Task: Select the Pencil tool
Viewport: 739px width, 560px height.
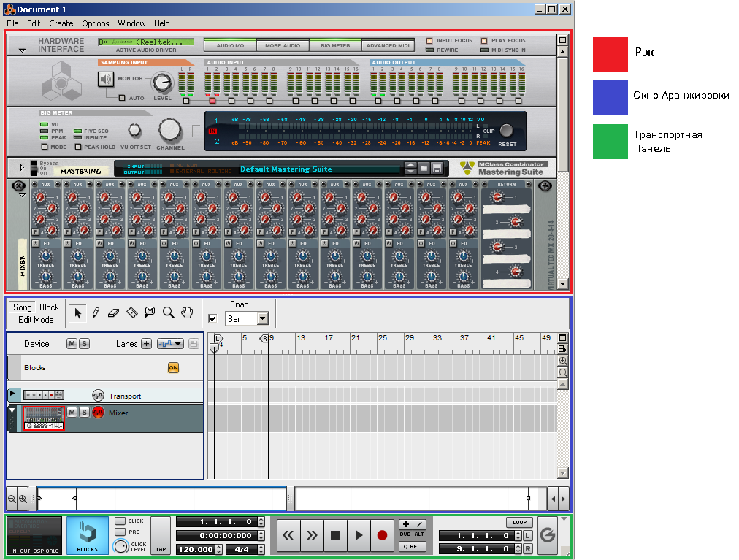Action: (95, 313)
